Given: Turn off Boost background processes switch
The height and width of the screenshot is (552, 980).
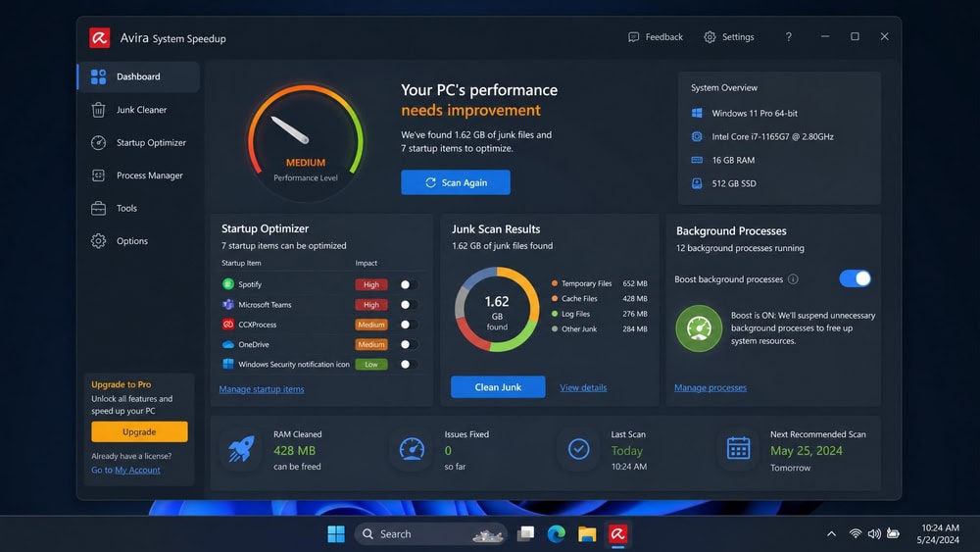Looking at the screenshot, I should pos(855,278).
